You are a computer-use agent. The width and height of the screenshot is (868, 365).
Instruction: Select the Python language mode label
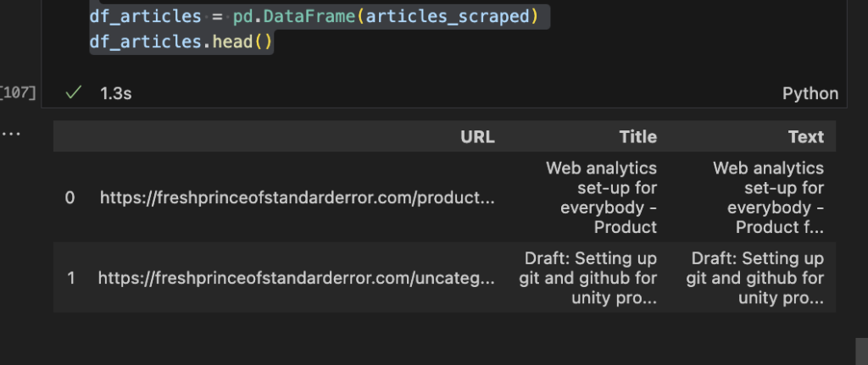[810, 93]
